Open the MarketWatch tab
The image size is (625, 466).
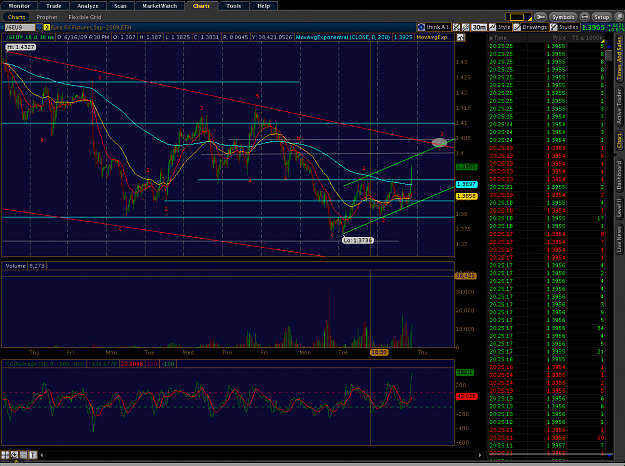(159, 6)
